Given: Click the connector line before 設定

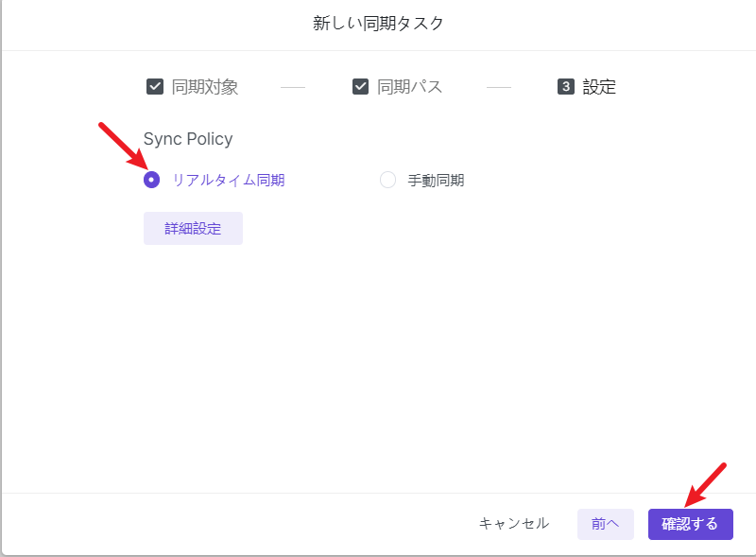Looking at the screenshot, I should click(x=499, y=87).
